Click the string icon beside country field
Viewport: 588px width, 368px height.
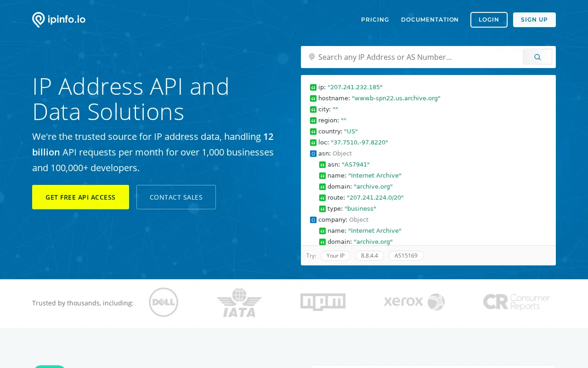click(x=313, y=132)
